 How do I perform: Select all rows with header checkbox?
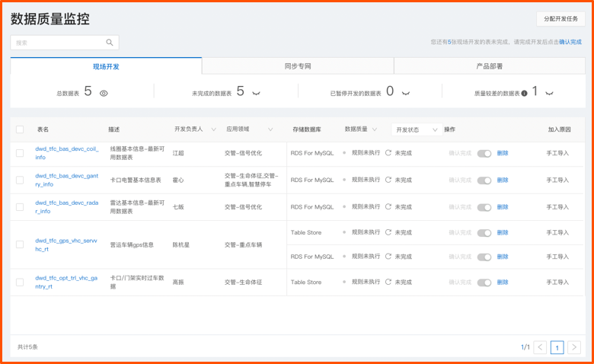(20, 129)
